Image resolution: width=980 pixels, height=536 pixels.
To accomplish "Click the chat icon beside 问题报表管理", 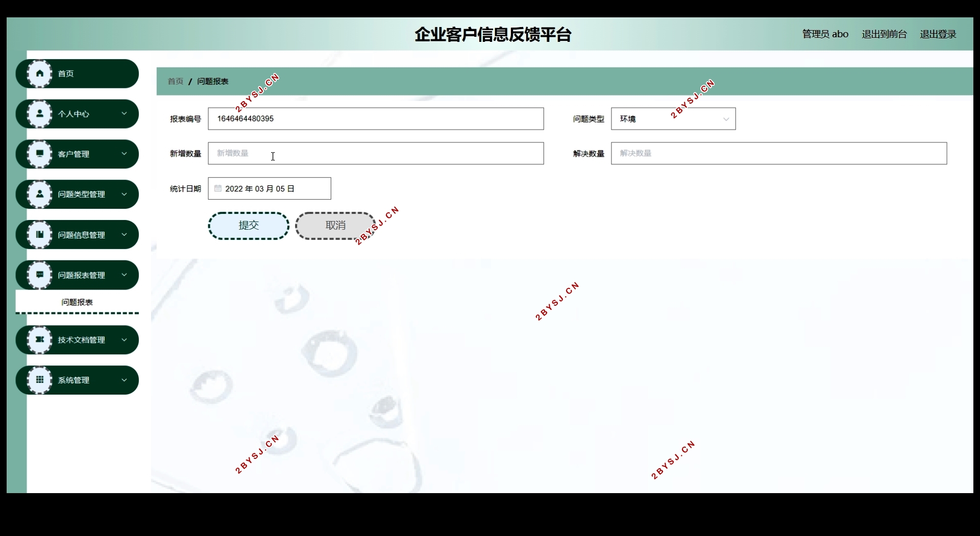I will click(x=39, y=275).
